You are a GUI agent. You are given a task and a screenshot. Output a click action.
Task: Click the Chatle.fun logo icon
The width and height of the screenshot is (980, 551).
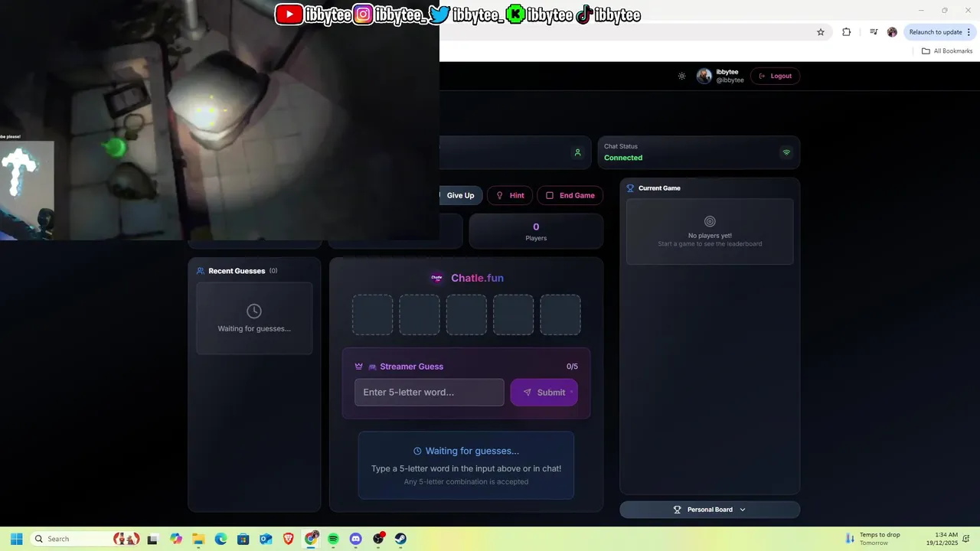pos(437,278)
